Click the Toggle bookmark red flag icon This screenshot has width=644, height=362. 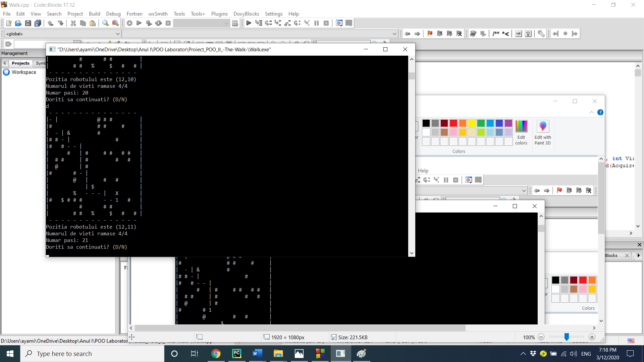[x=430, y=34]
